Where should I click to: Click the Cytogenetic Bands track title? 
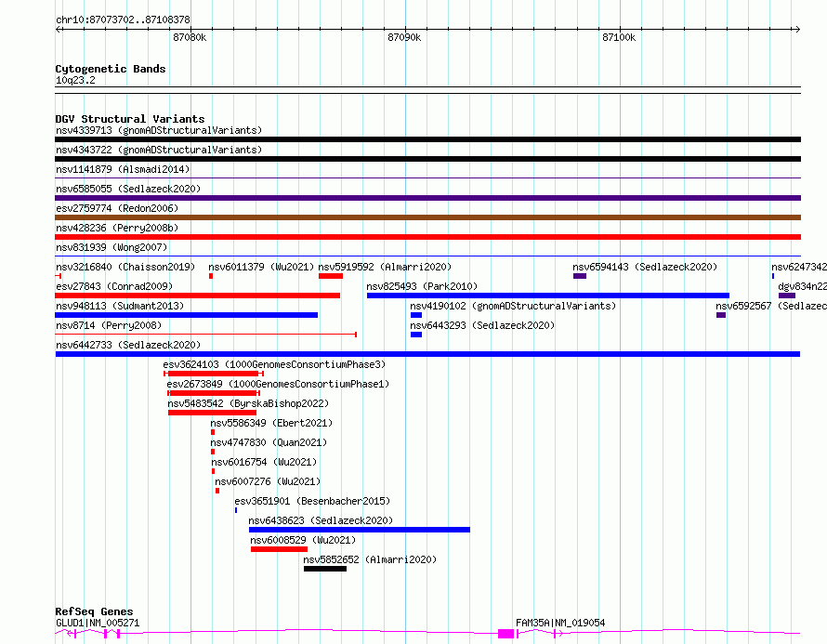click(111, 69)
